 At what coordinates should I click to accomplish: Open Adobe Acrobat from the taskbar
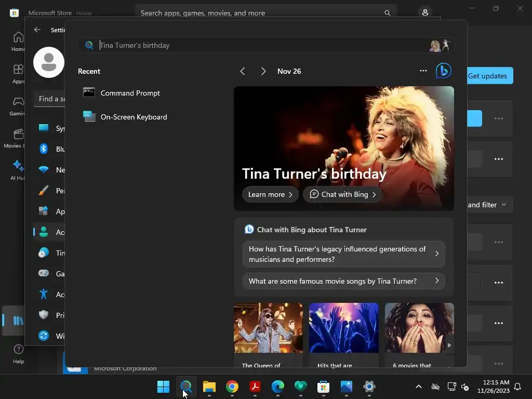(x=255, y=387)
